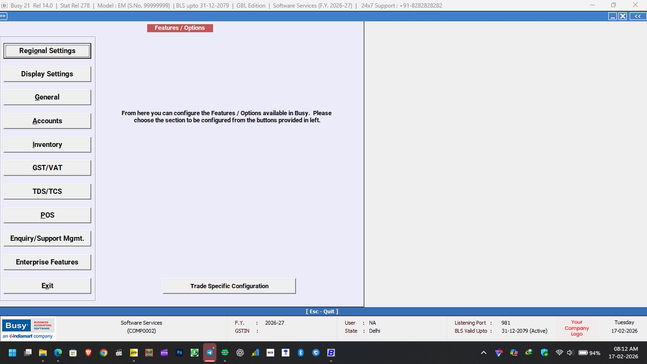Open Spotify from taskbar
This screenshot has width=647, height=364.
tap(225, 352)
